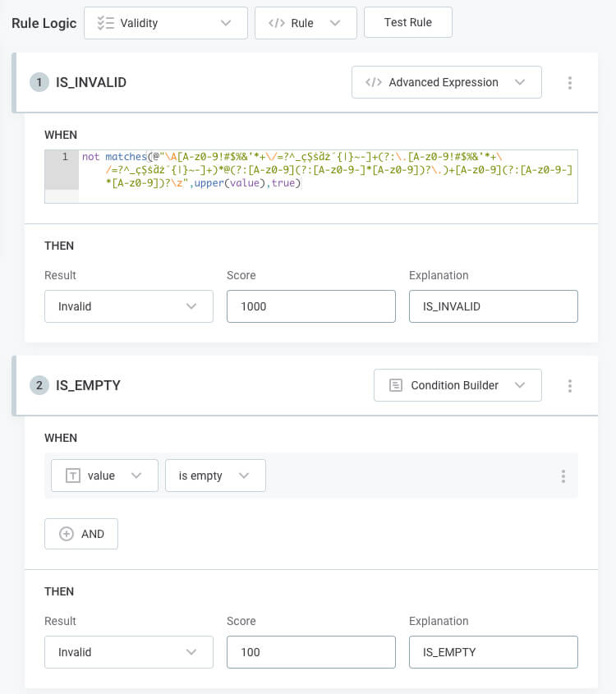Open Result dropdown in IS_INVALID rule
The height and width of the screenshot is (694, 616).
pos(128,306)
